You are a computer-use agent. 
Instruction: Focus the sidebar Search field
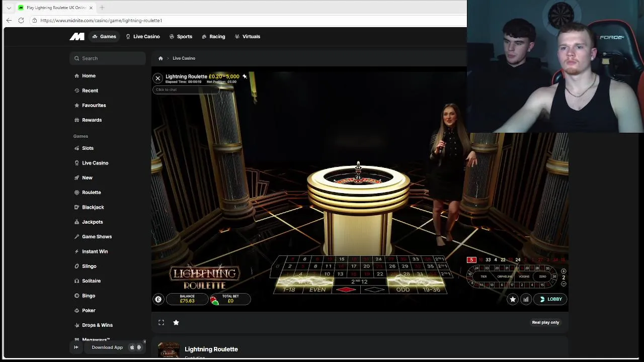tap(108, 58)
